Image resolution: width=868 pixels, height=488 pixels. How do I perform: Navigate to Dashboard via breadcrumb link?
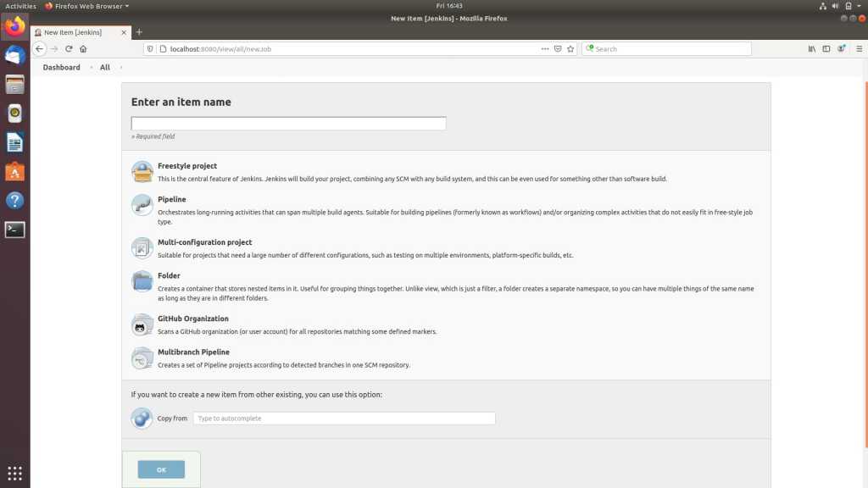tap(60, 67)
